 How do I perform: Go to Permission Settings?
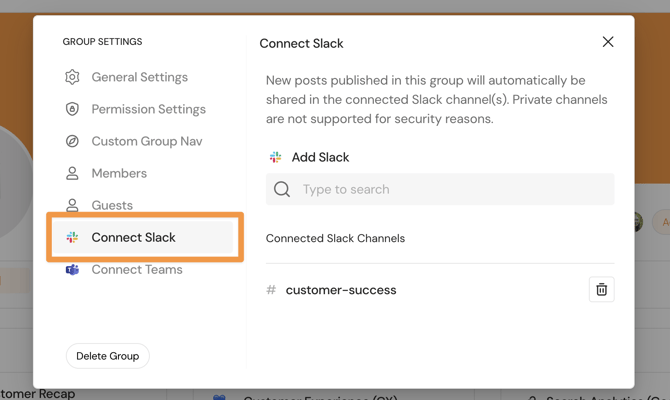pyautogui.click(x=148, y=109)
